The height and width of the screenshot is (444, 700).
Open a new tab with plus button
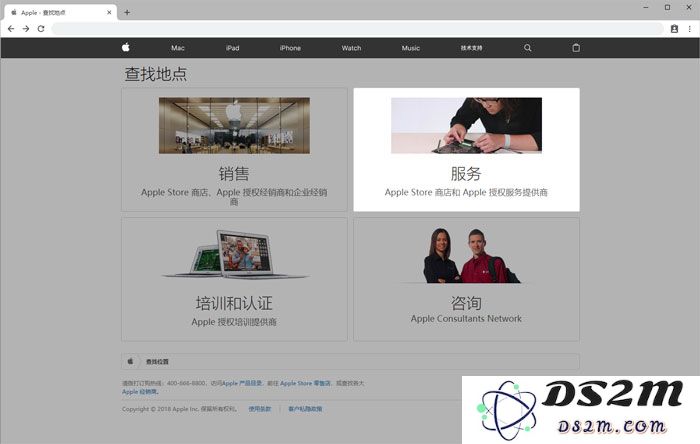(127, 12)
